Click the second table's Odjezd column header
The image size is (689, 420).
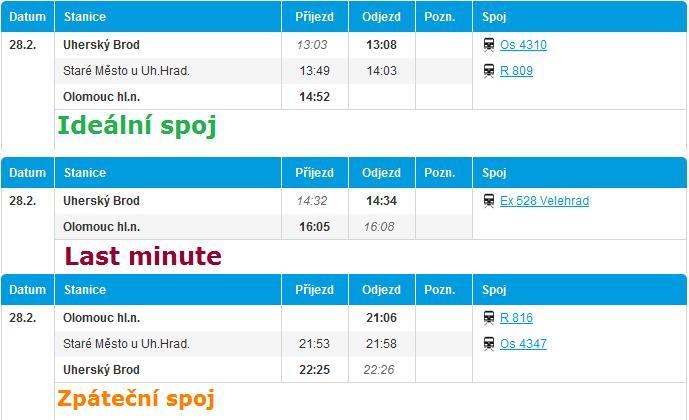tap(381, 173)
